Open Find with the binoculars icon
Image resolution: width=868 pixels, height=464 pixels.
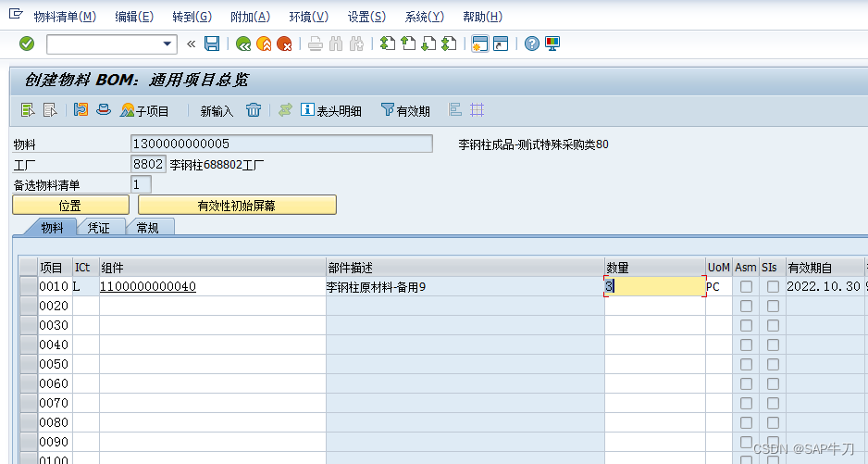(336, 44)
